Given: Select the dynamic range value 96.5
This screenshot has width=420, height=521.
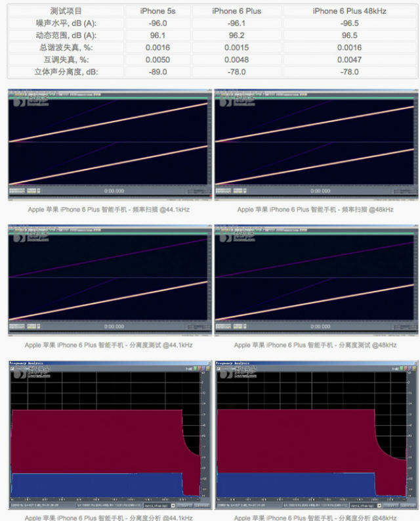Looking at the screenshot, I should point(349,35).
